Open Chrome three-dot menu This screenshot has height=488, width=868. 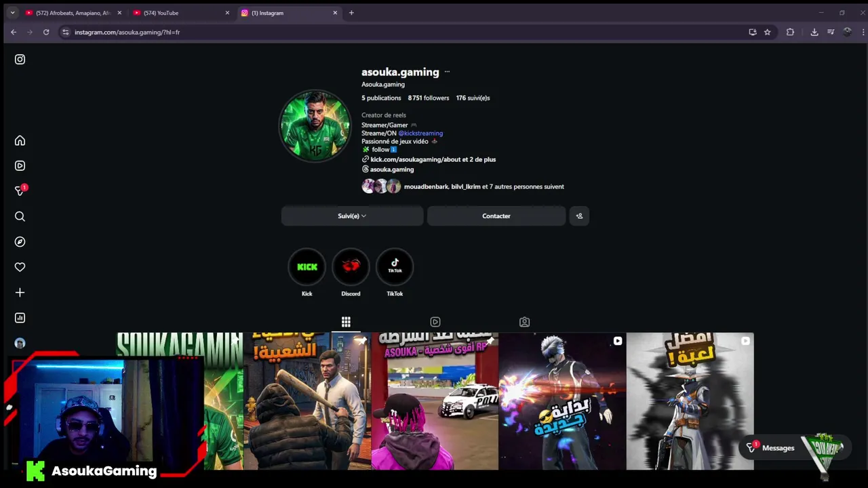click(x=863, y=32)
